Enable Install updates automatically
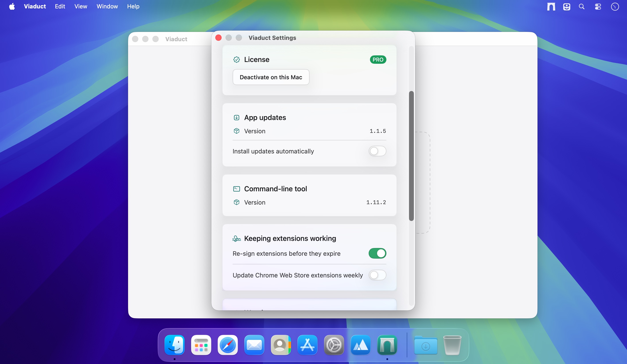Screen dimensions: 627x364 click(x=377, y=151)
